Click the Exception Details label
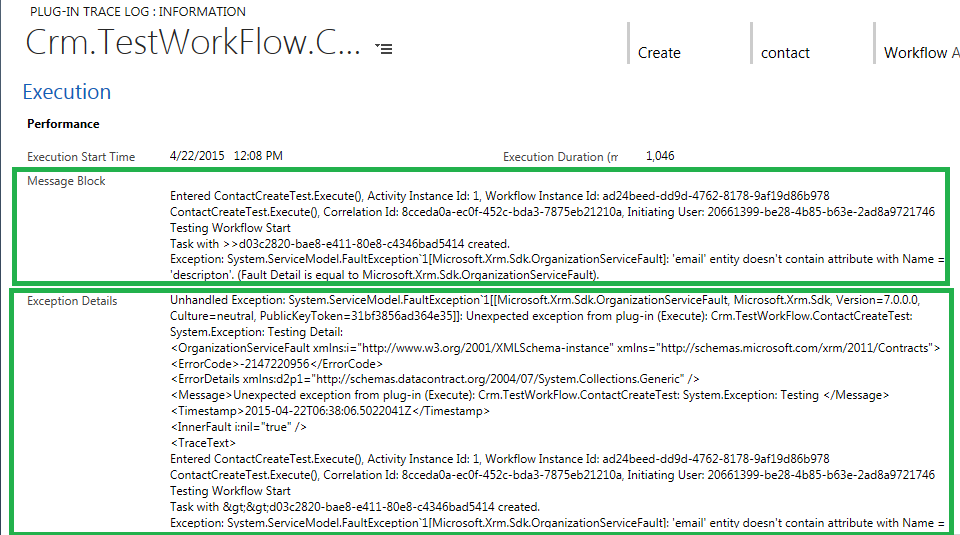960x535 pixels. [x=72, y=301]
